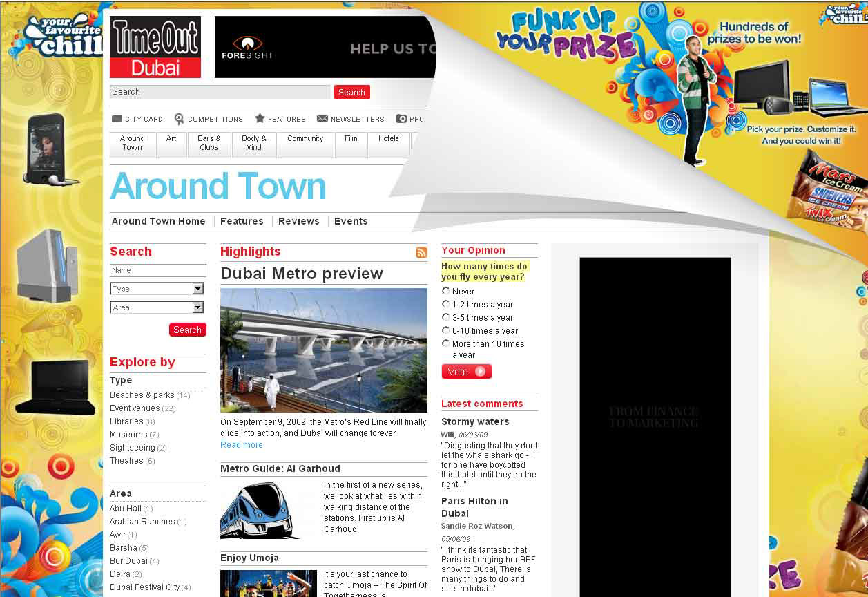The image size is (868, 597).
Task: Click the Dubai Metro bridge image
Action: point(324,350)
